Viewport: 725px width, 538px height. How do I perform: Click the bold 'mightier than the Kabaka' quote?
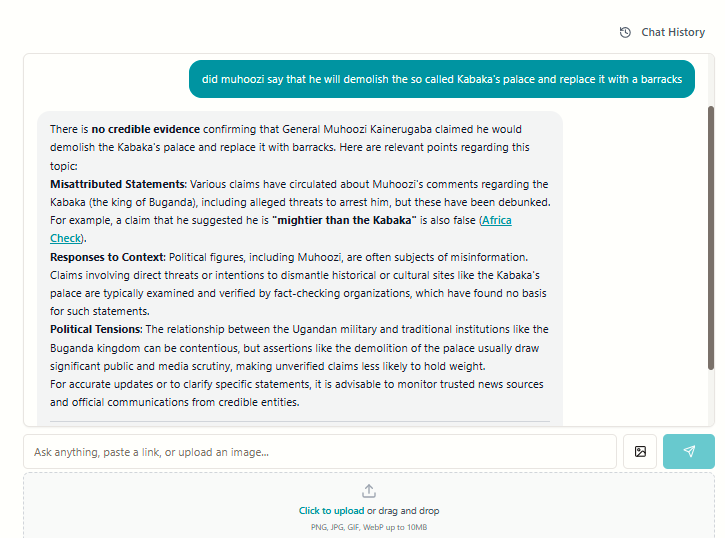344,220
